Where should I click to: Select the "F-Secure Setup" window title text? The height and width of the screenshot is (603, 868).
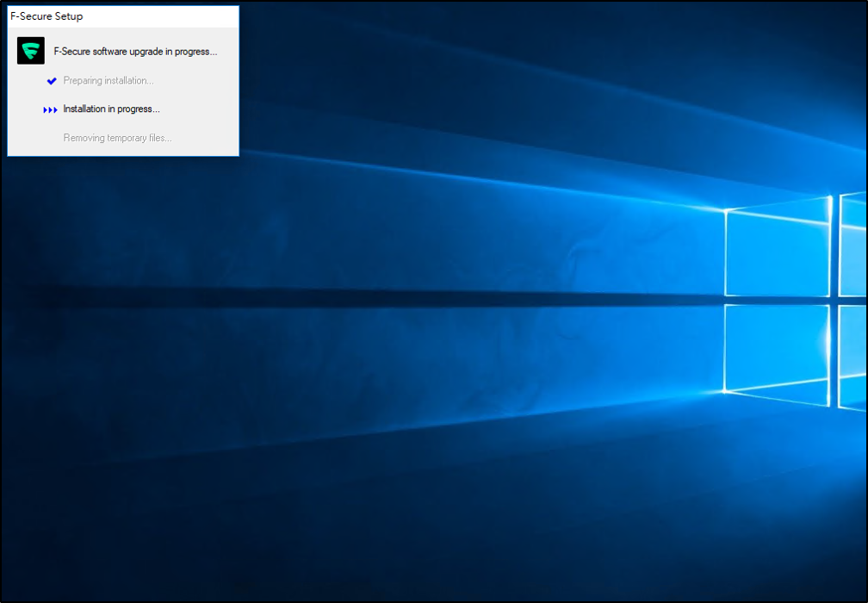pyautogui.click(x=46, y=16)
